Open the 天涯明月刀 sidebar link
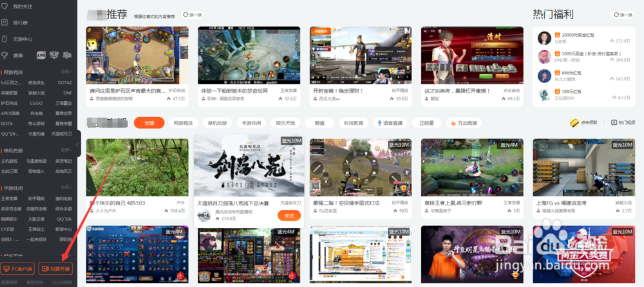 tap(62, 133)
